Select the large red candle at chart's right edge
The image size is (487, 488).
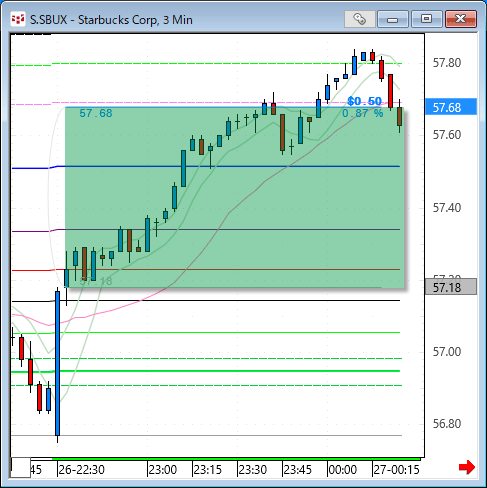point(390,91)
